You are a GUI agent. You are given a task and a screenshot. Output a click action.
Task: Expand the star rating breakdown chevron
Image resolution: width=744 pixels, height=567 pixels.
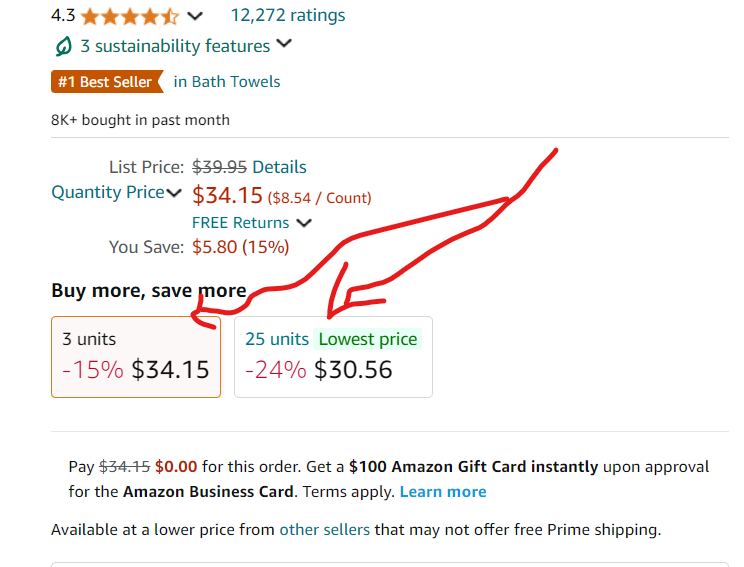pos(195,17)
